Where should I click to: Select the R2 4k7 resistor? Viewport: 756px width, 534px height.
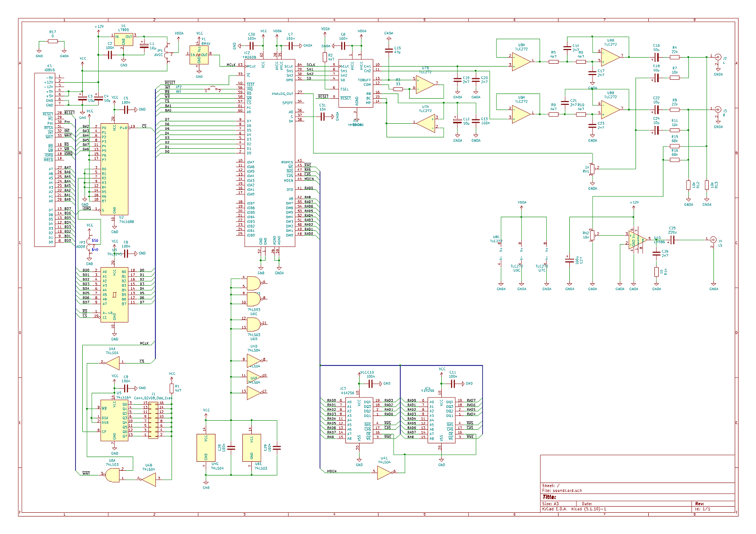326,58
